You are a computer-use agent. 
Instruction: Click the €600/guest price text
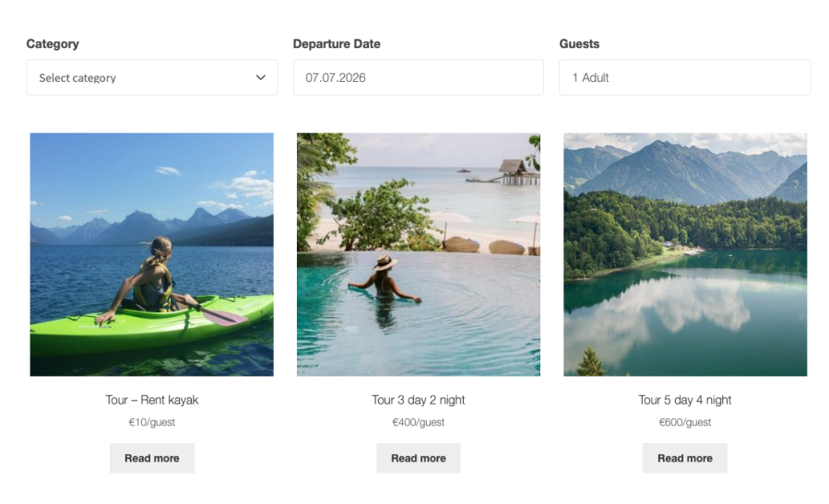[x=684, y=422]
